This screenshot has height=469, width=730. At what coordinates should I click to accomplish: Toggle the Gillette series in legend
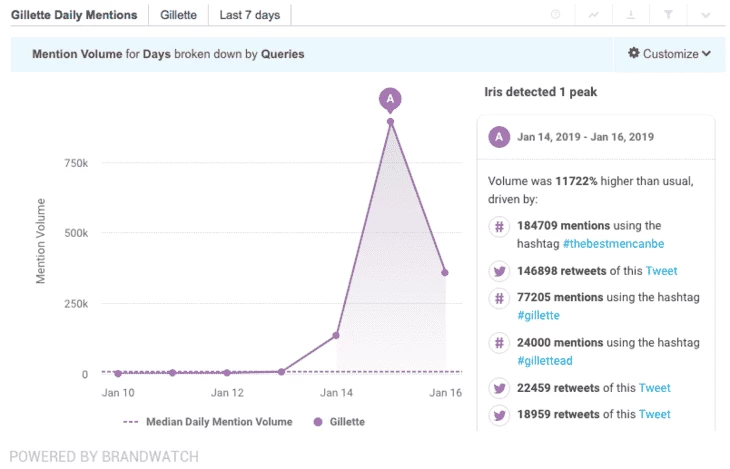(339, 422)
